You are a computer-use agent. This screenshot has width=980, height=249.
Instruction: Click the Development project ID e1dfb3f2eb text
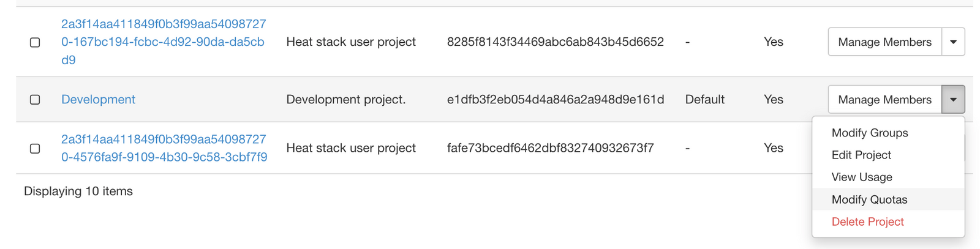tap(555, 99)
